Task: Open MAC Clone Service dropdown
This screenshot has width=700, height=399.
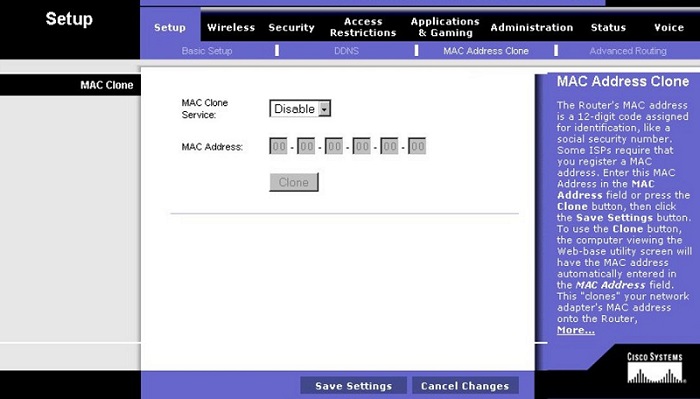Action: point(300,108)
